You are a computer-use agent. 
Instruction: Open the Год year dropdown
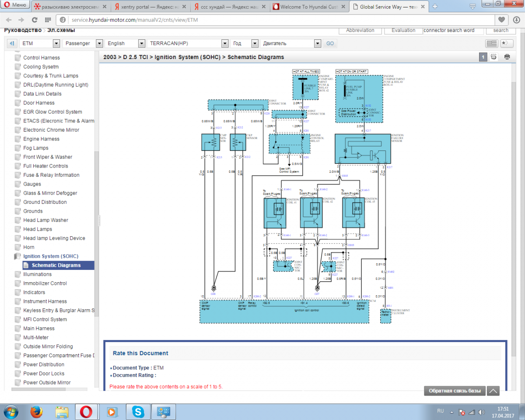pyautogui.click(x=245, y=43)
